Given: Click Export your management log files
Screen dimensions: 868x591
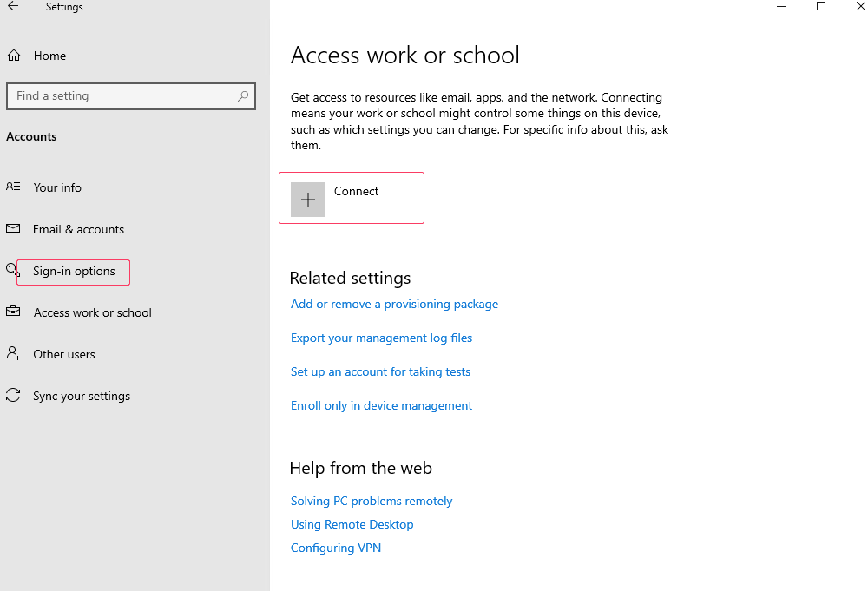Looking at the screenshot, I should click(381, 338).
